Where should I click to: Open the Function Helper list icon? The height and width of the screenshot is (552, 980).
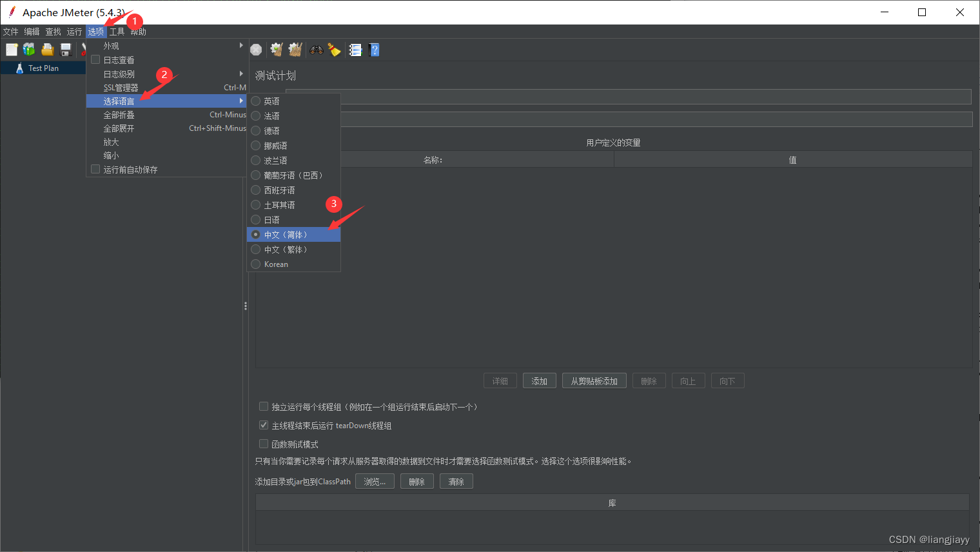[355, 50]
